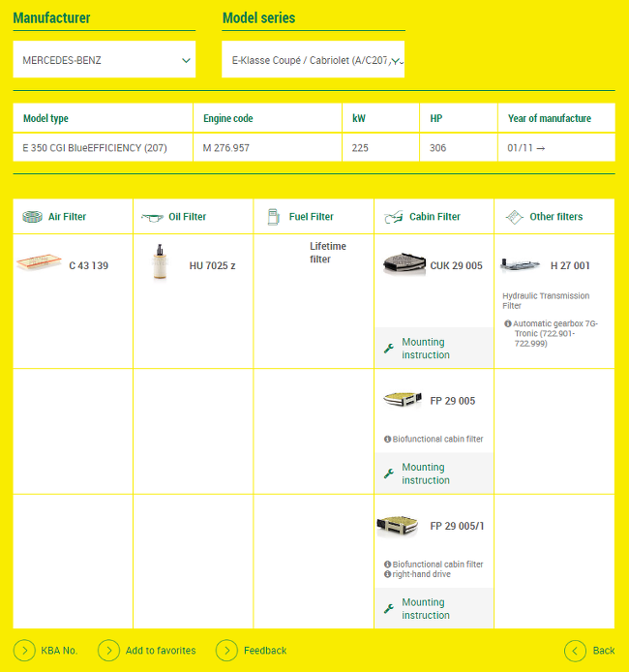Open the KBA No. link
The image size is (629, 672).
(59, 651)
